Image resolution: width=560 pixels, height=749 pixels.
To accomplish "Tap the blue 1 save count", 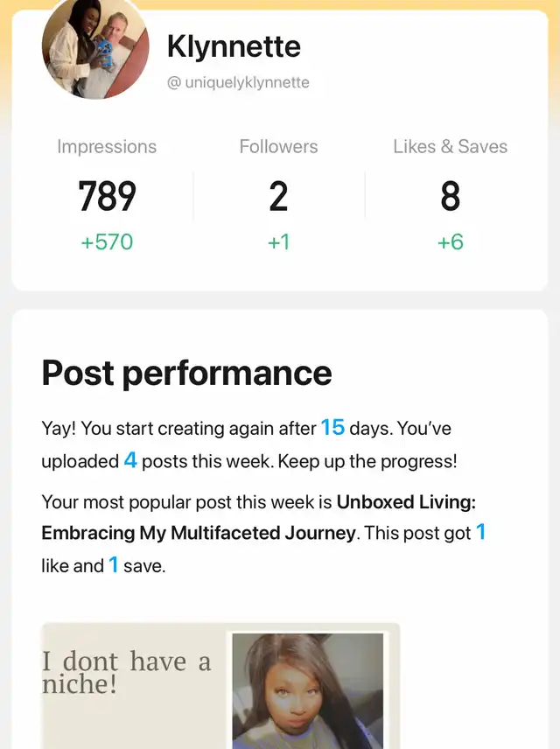I will click(x=113, y=564).
